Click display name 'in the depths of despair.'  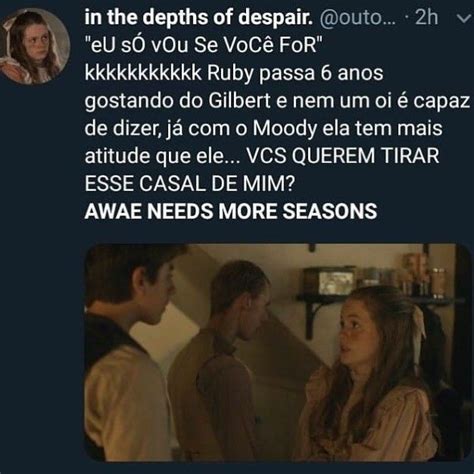(199, 18)
